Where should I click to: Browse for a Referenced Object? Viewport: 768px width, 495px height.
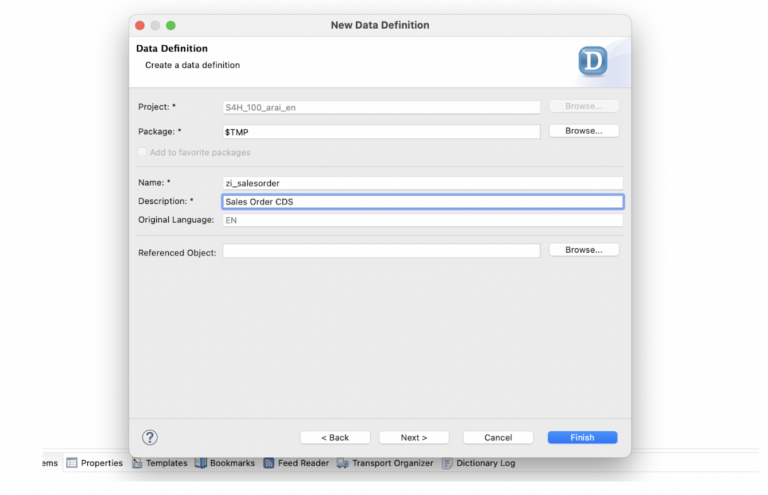583,250
